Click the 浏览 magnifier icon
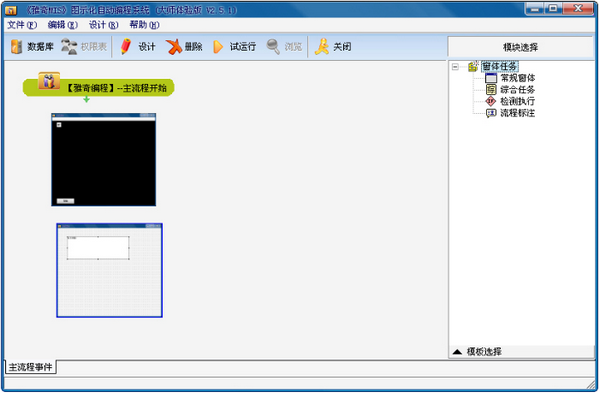 273,46
